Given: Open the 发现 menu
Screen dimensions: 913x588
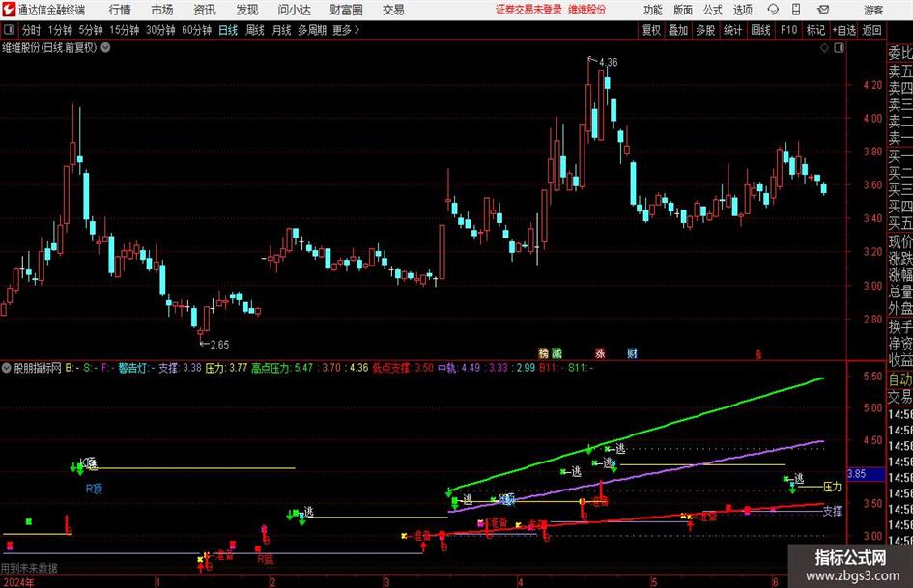Looking at the screenshot, I should click(x=247, y=10).
